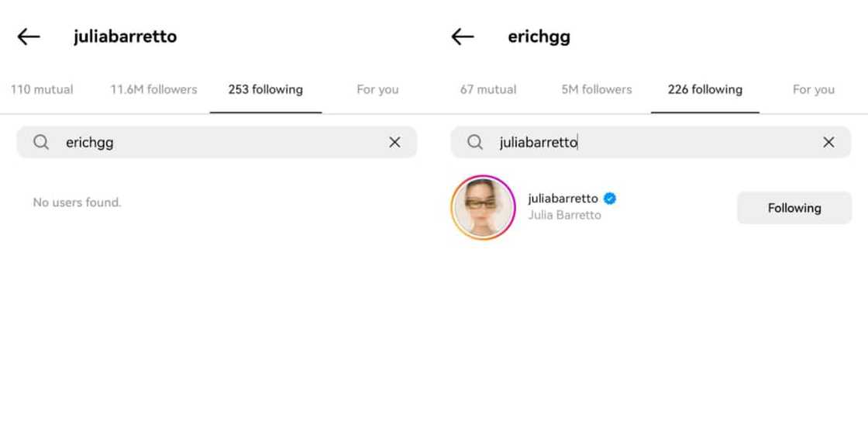The height and width of the screenshot is (429, 868).
Task: Open the 5M followers tab
Action: point(597,89)
